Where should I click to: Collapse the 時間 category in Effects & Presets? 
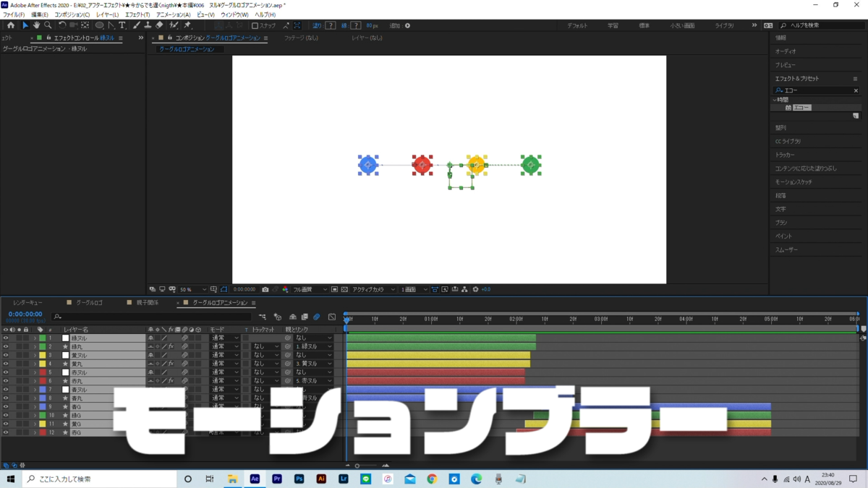775,100
